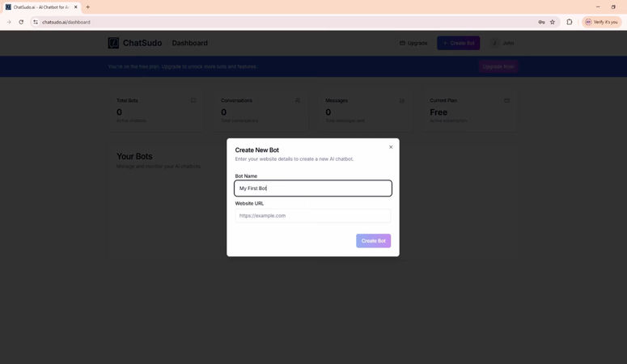Select the ChatSudo.ai browser tab

tap(41, 7)
